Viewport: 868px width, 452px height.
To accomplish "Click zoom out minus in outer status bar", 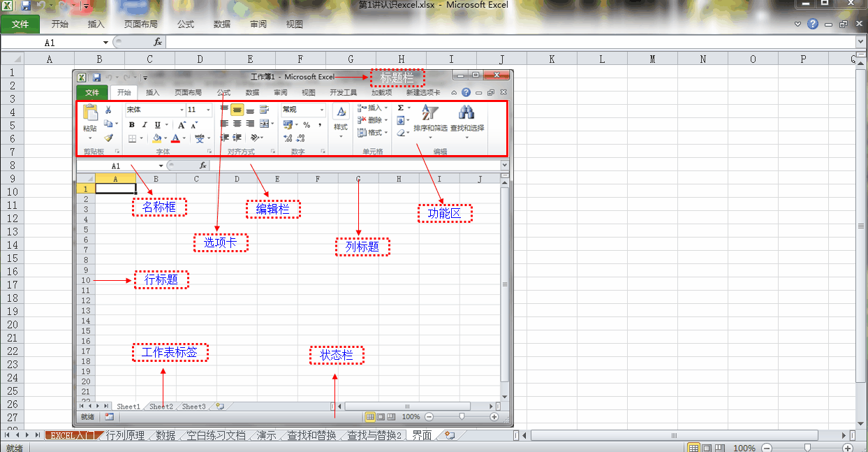I will point(766,448).
